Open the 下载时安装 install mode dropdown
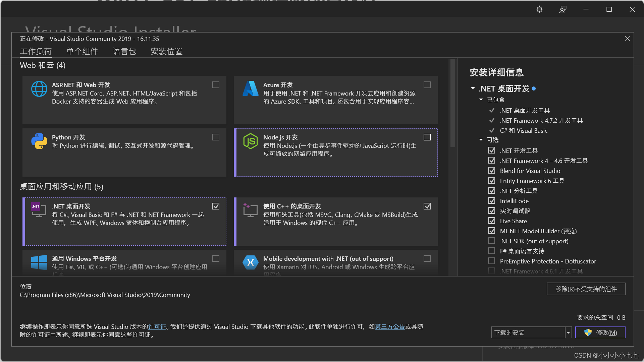This screenshot has width=644, height=362. coord(568,333)
